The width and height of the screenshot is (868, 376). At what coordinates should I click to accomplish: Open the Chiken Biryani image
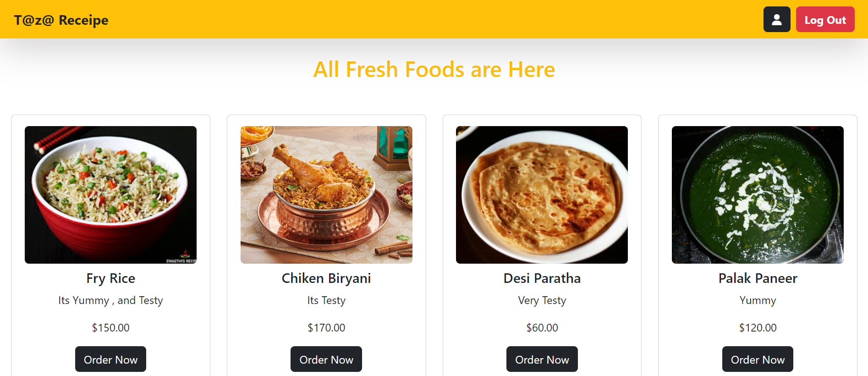tap(326, 194)
